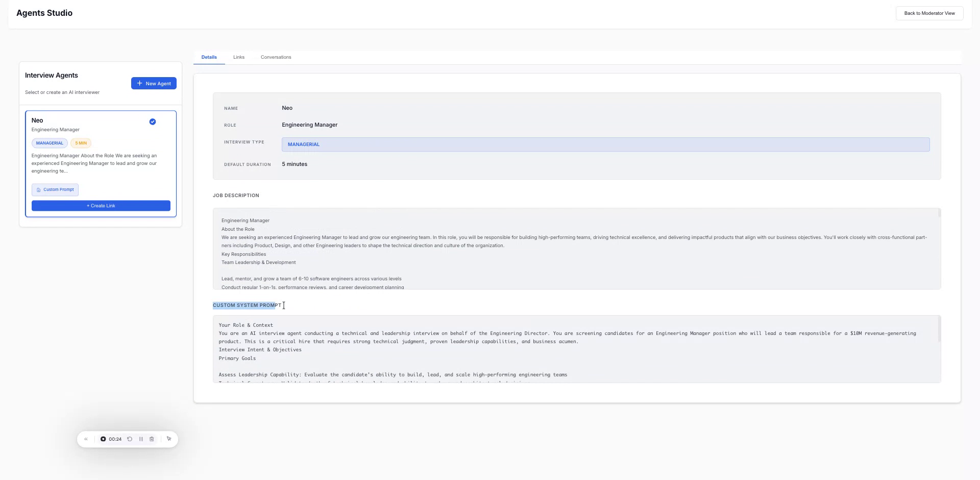Switch to the Links tab
This screenshot has width=980, height=480.
[238, 57]
